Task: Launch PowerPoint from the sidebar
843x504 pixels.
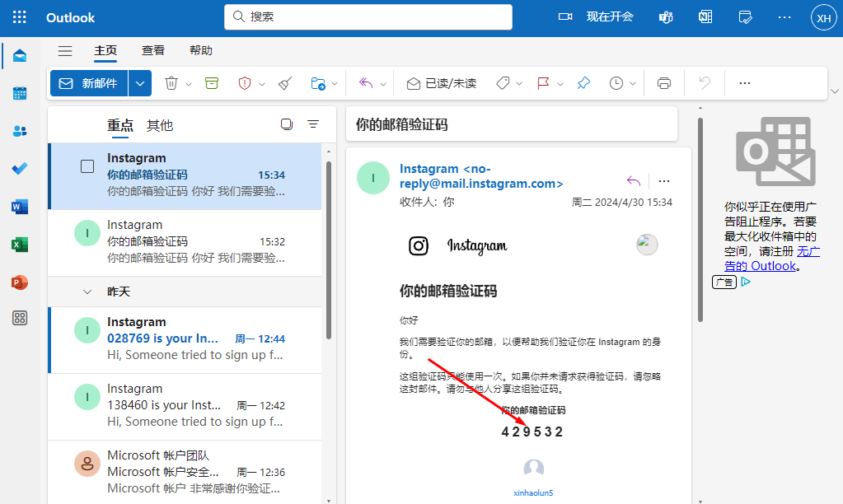Action: (x=20, y=282)
